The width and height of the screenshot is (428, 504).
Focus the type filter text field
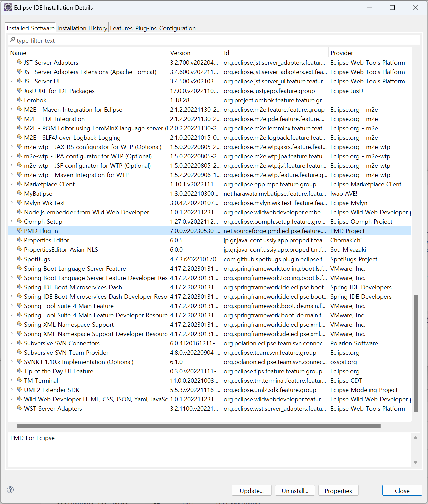pyautogui.click(x=214, y=40)
